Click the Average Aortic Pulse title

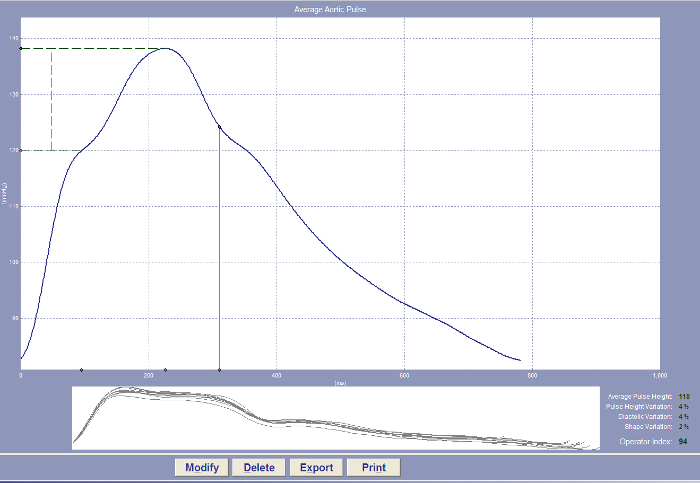pyautogui.click(x=330, y=9)
